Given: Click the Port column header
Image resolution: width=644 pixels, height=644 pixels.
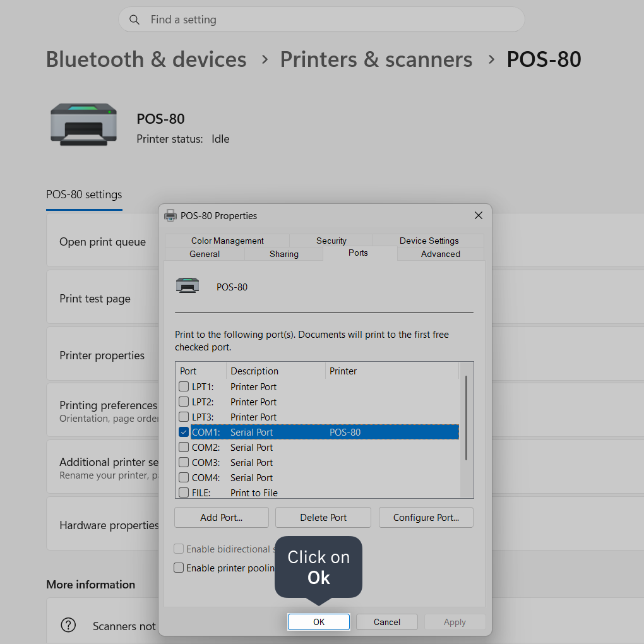Looking at the screenshot, I should click(x=201, y=371).
